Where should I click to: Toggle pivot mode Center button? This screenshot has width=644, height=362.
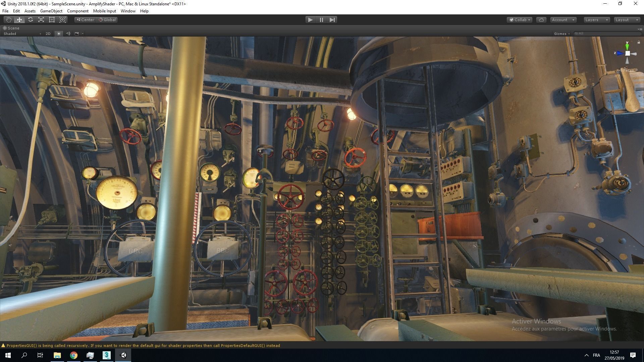point(86,20)
